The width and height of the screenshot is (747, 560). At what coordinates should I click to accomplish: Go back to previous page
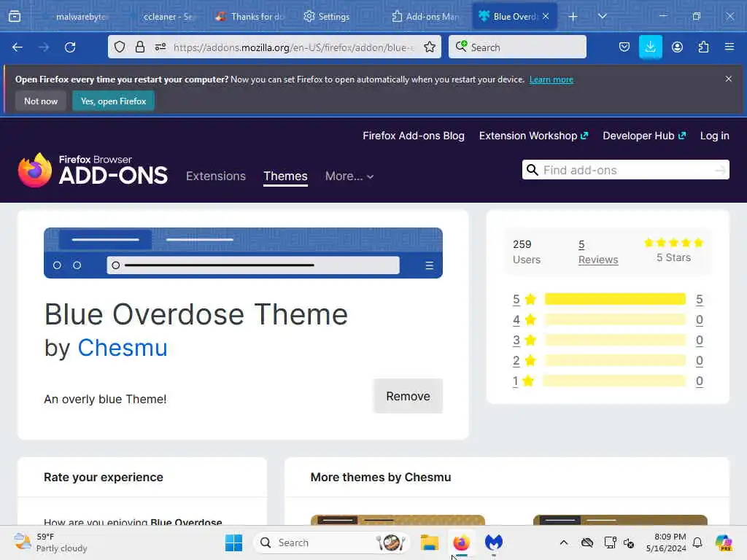18,47
